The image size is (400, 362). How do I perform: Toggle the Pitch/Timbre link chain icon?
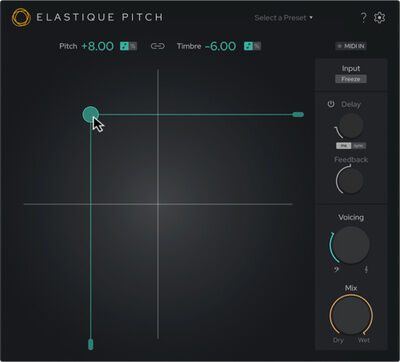157,46
